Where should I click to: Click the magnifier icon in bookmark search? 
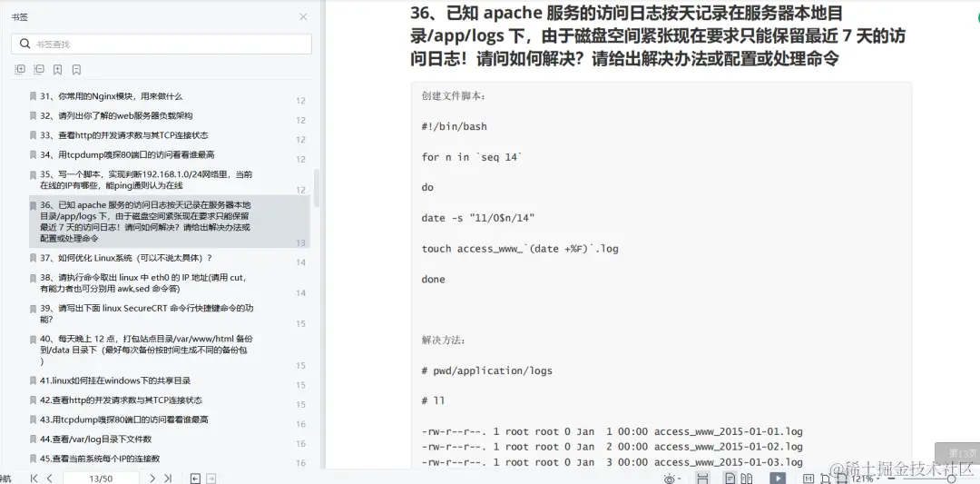(x=25, y=44)
